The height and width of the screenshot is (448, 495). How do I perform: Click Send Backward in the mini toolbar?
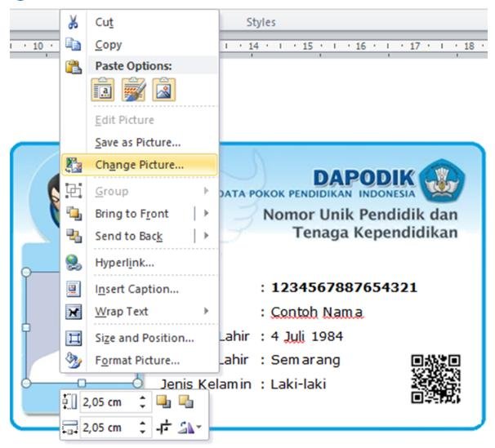point(186,402)
